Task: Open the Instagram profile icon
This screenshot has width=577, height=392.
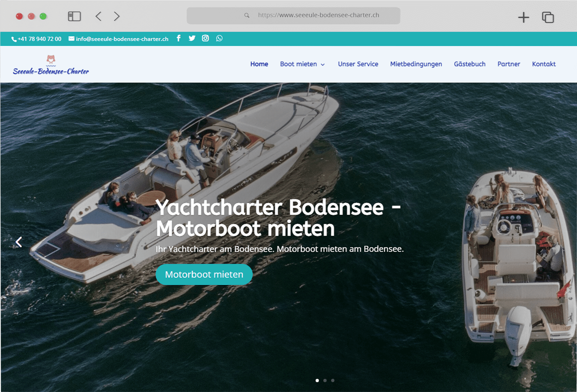Action: (x=206, y=38)
